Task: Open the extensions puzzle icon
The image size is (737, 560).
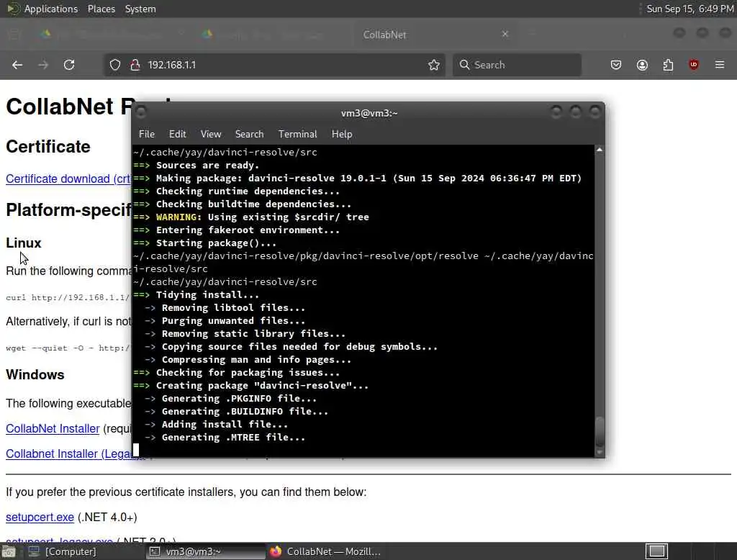Action: pyautogui.click(x=668, y=65)
